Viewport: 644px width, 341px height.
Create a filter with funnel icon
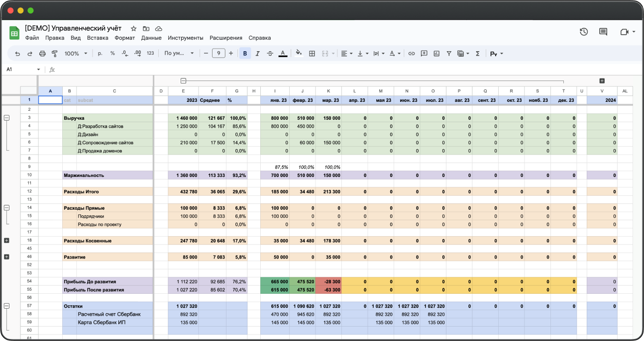(x=449, y=54)
